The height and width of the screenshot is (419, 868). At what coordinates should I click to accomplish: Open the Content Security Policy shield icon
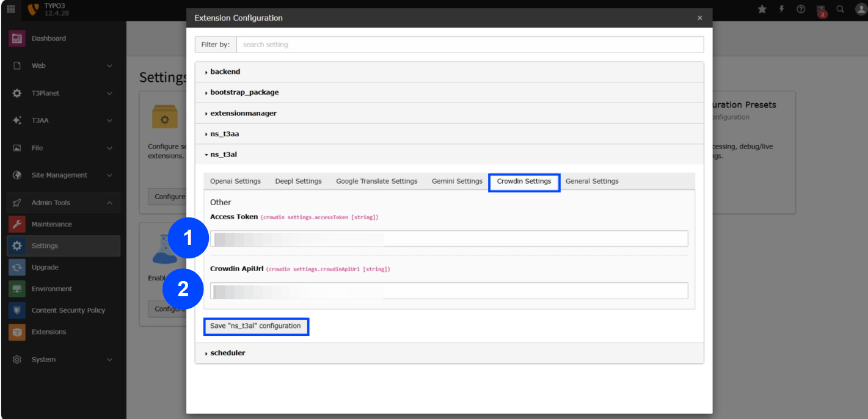tap(17, 310)
